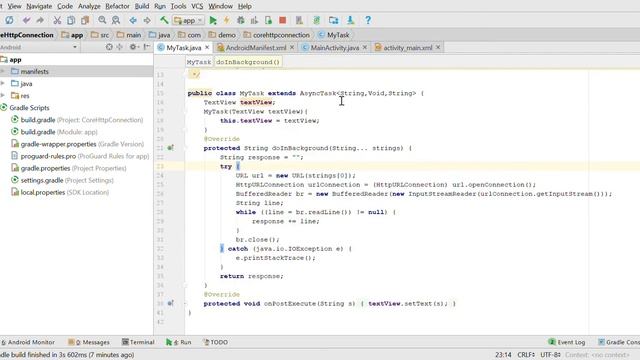Open the VCS menu
This screenshot has width=640, height=360.
tap(197, 6)
